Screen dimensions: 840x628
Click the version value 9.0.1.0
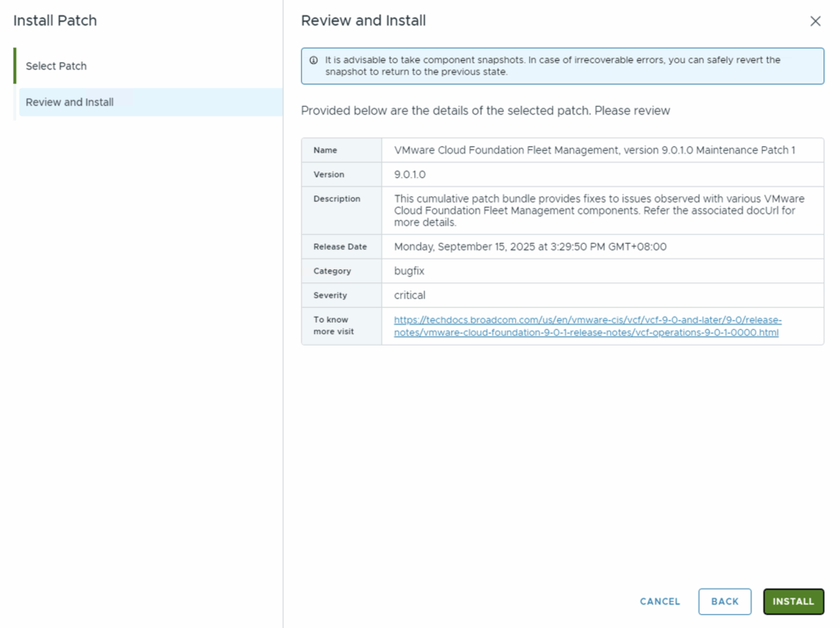pyautogui.click(x=410, y=175)
